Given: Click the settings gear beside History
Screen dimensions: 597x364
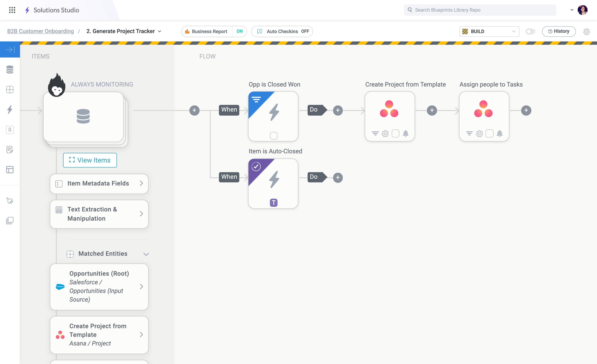Looking at the screenshot, I should point(586,31).
